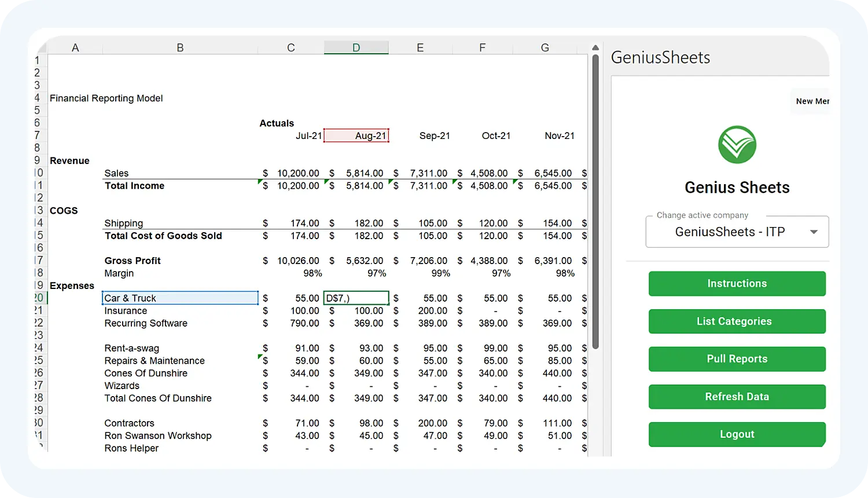The height and width of the screenshot is (498, 868).
Task: Click the Shipping row label
Action: coord(124,224)
